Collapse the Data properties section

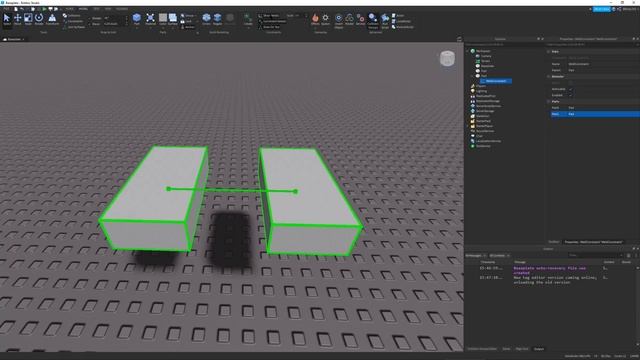point(549,51)
